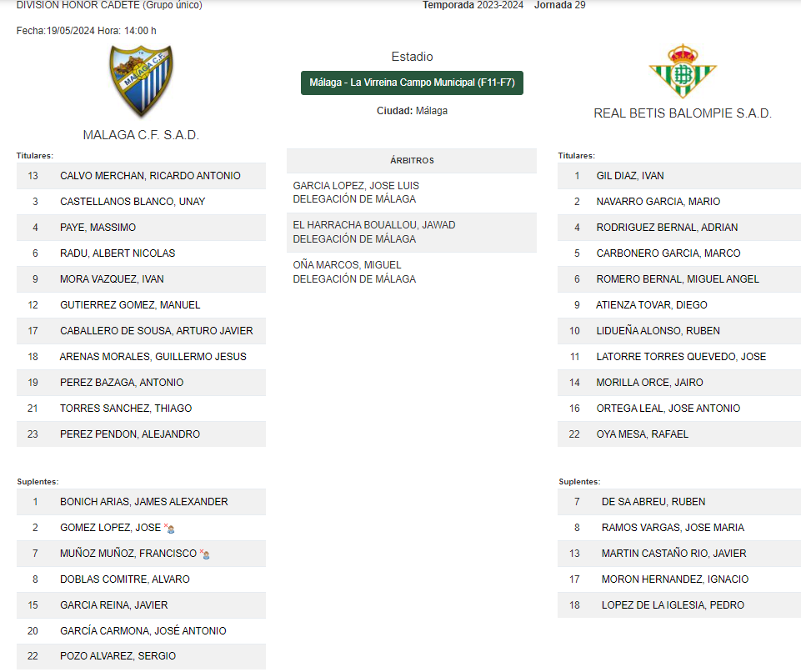
Task: Click the ÁRBITROS section header
Action: click(x=412, y=160)
